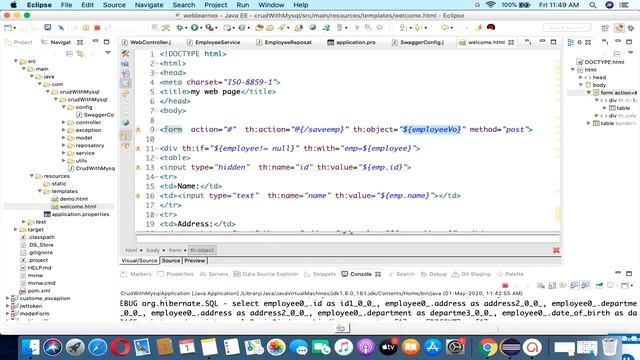This screenshot has height=360, width=640.
Task: Open the Markers view tab
Action: click(x=136, y=274)
